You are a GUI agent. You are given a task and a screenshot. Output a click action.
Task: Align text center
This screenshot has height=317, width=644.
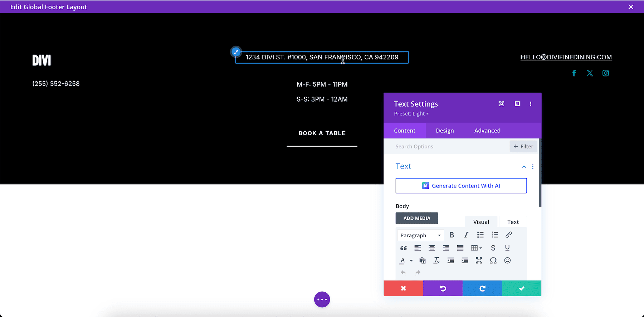[432, 248]
